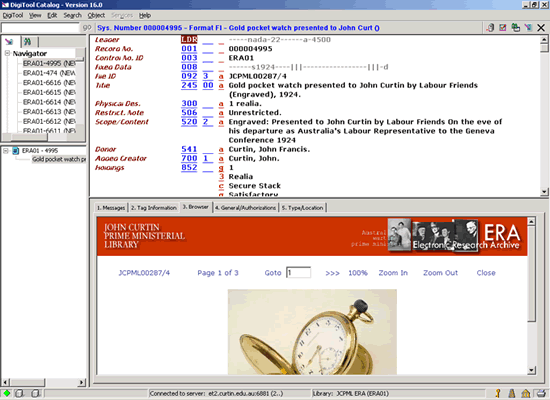Click the record pane scroll down arrow

pyautogui.click(x=544, y=192)
